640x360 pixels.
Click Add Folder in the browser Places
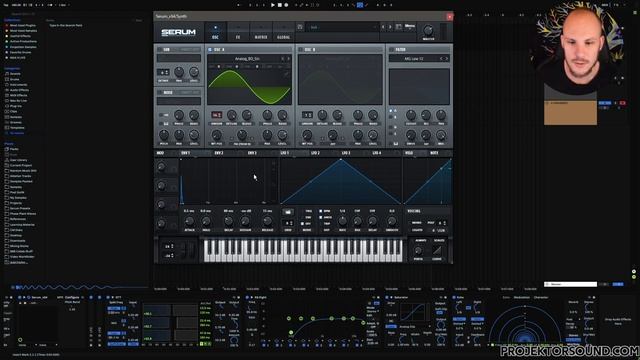click(x=19, y=262)
